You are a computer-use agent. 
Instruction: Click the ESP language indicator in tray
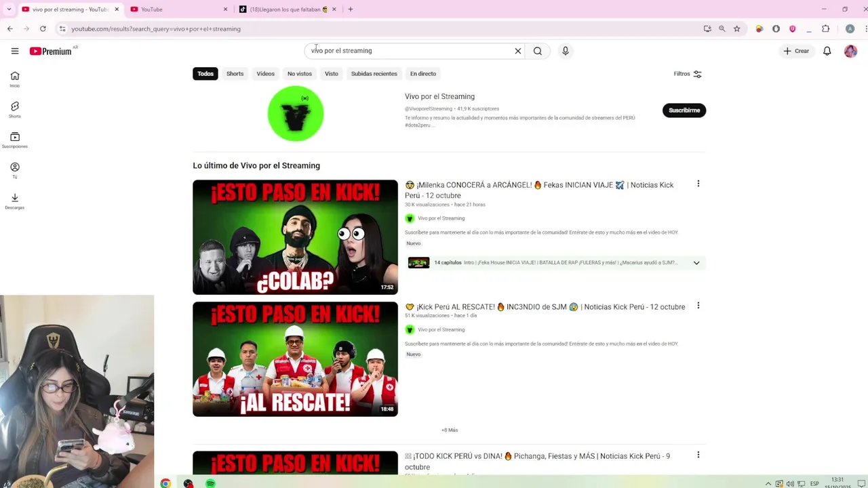pos(814,484)
